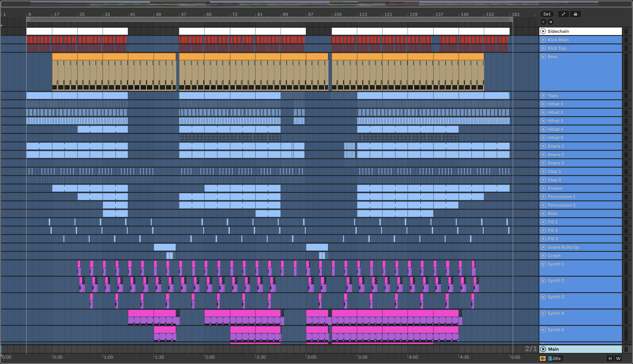This screenshot has width=633, height=364.
Task: Toggle orange audio waveform button at bottom
Action: (x=542, y=358)
